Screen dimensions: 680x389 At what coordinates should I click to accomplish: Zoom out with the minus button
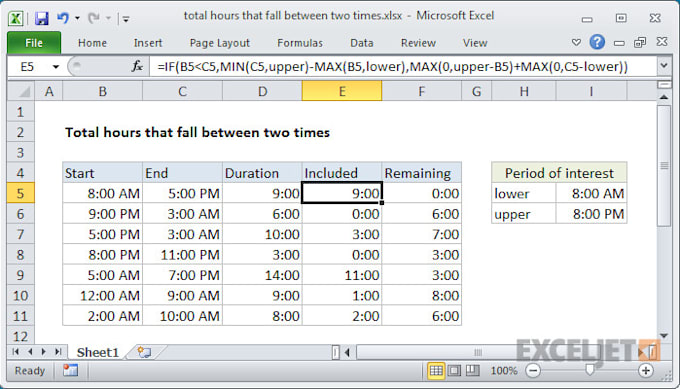[x=533, y=371]
